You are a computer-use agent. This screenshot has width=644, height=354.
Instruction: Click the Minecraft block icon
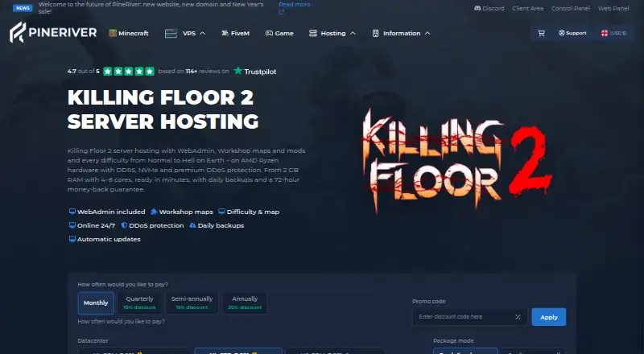point(113,33)
